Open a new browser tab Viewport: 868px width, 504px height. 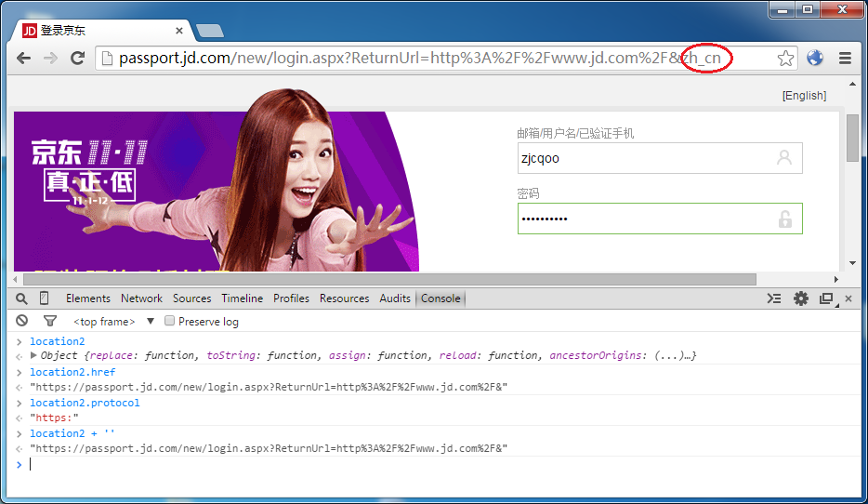pos(210,31)
